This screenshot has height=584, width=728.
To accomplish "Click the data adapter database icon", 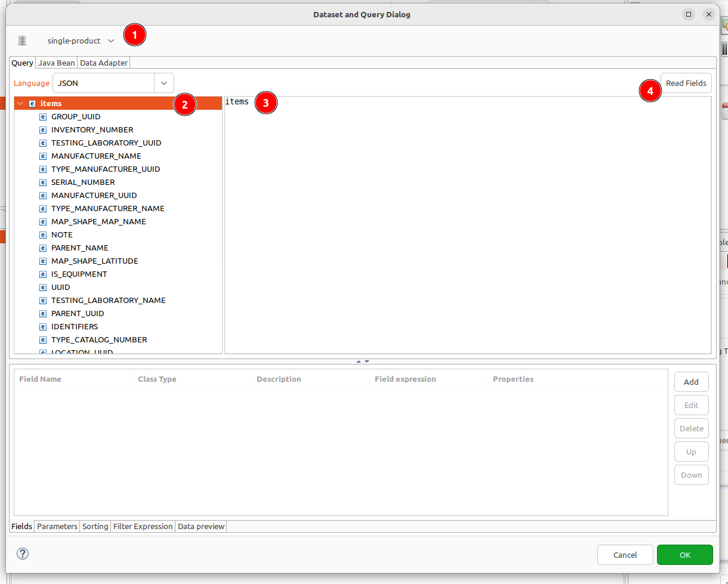I will point(22,41).
